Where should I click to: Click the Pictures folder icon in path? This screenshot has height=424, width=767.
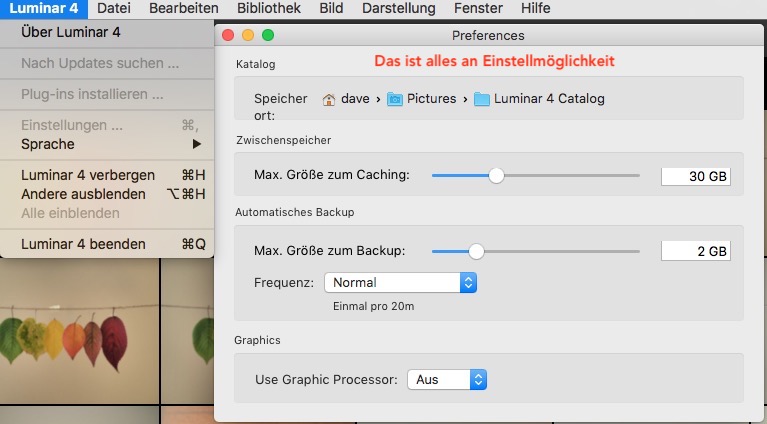pos(395,99)
